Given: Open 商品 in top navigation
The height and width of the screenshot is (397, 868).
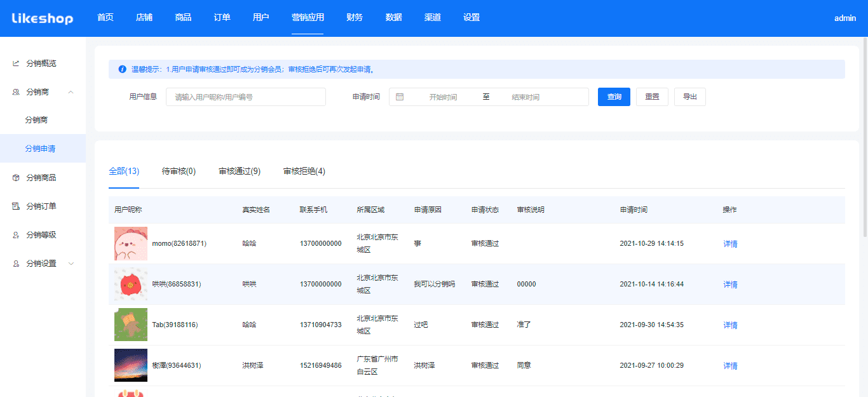Looking at the screenshot, I should [183, 18].
